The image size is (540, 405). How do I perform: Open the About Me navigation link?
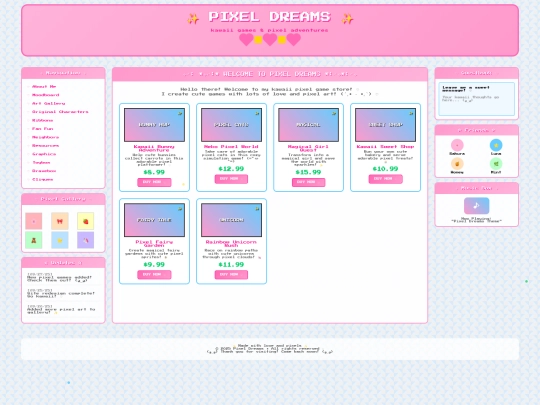click(x=44, y=86)
